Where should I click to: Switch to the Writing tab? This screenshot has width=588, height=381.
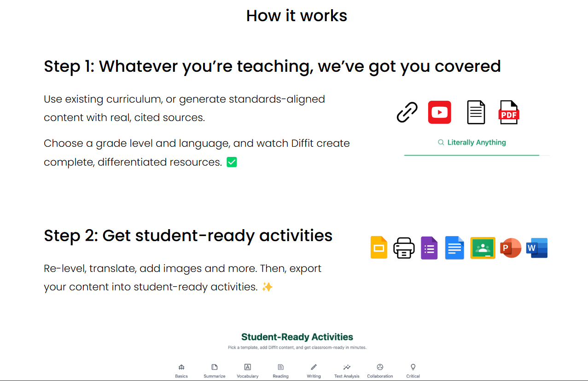314,371
